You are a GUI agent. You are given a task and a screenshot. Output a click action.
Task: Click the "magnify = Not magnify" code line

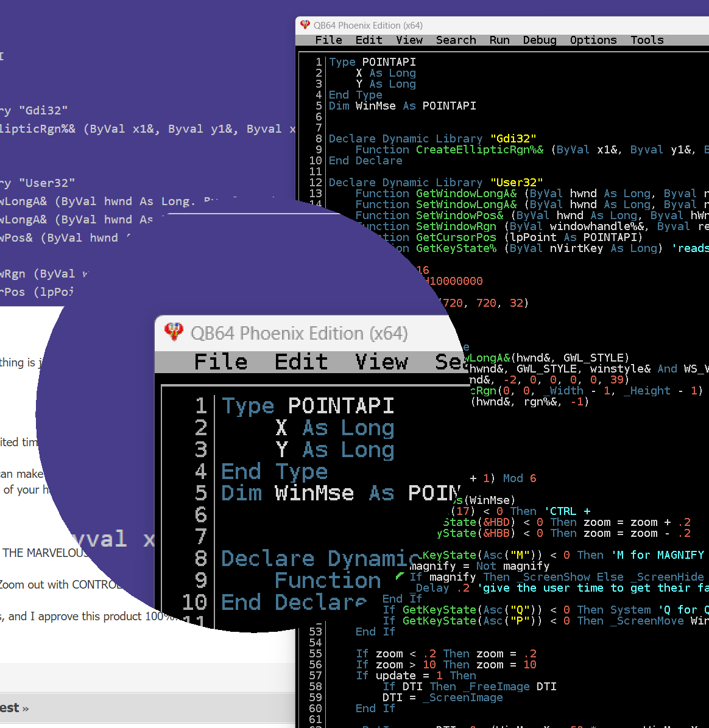tap(479, 566)
